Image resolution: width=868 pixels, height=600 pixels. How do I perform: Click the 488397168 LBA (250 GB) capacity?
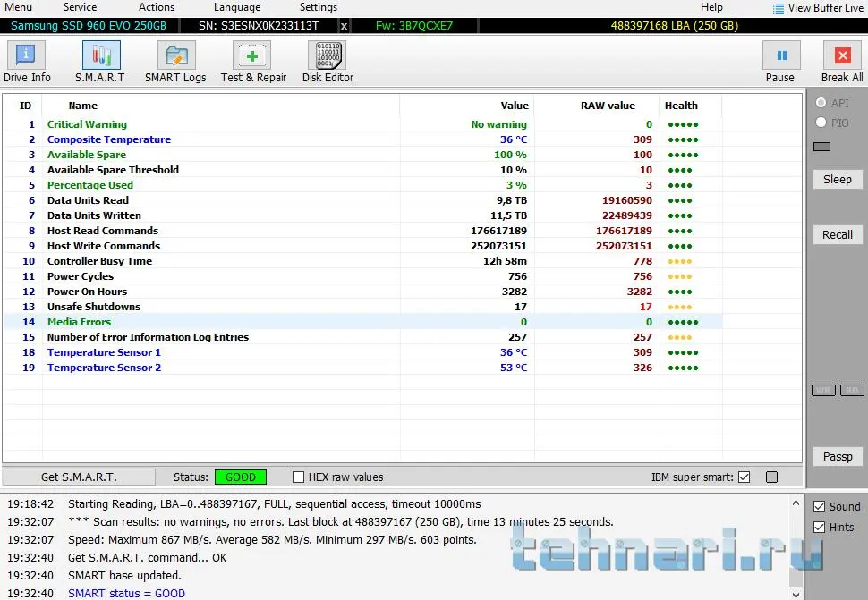coord(674,26)
